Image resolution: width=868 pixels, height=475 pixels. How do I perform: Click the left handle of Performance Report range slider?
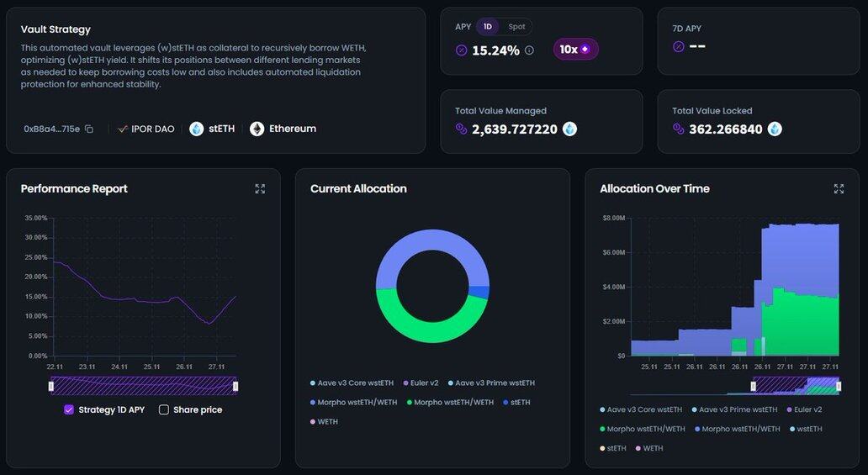point(51,386)
